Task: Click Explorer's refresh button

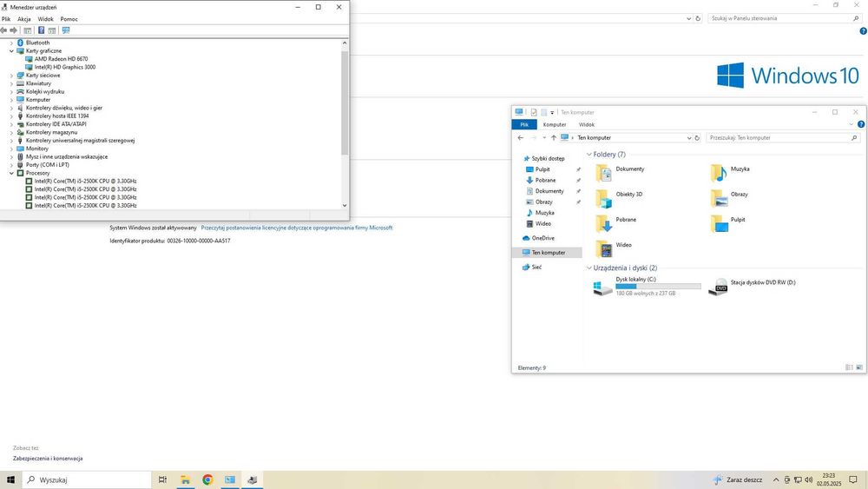Action: point(697,138)
